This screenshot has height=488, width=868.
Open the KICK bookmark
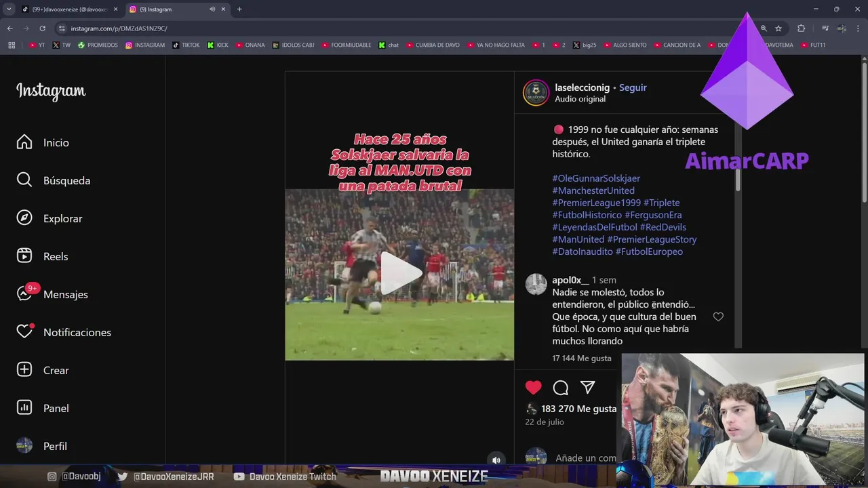(218, 45)
